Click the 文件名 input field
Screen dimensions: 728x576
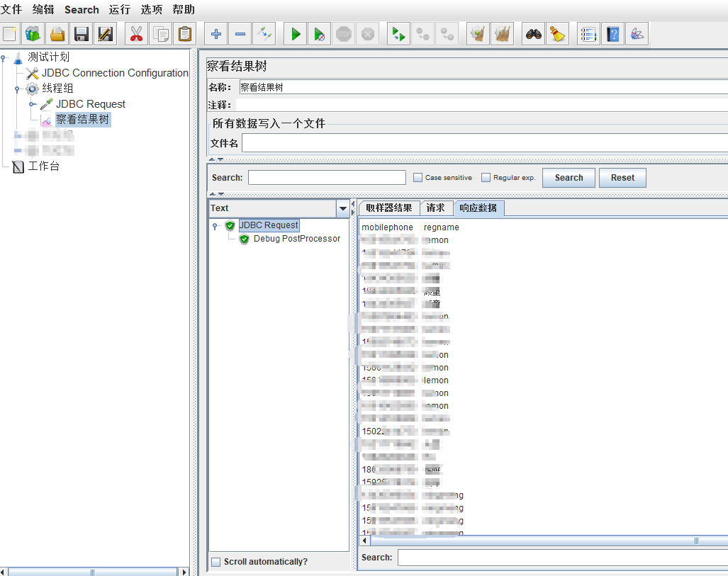(x=485, y=144)
